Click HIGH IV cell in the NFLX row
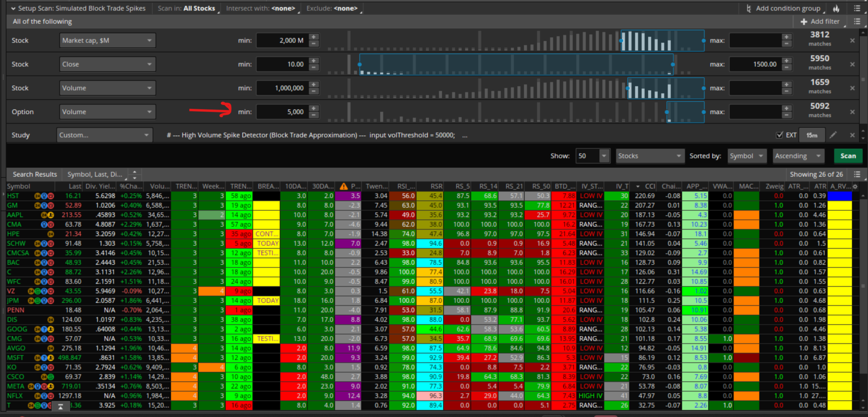Screen dimensions: 868x417 pos(591,396)
